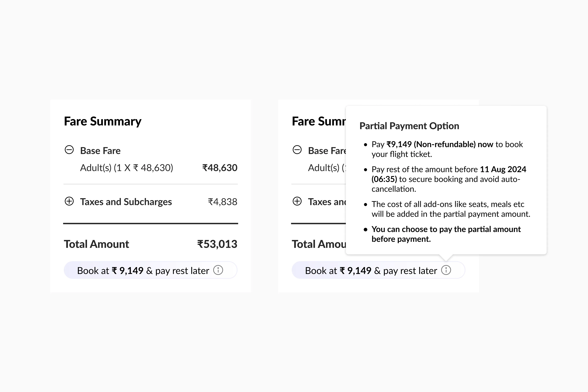This screenshot has width=588, height=392.
Task: Click the ₹4,838 taxes amount
Action: (222, 202)
